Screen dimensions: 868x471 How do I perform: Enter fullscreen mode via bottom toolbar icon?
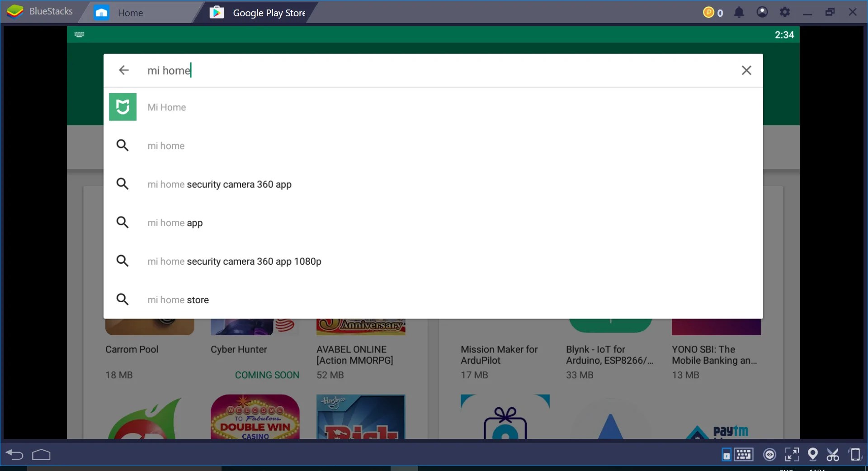point(792,455)
